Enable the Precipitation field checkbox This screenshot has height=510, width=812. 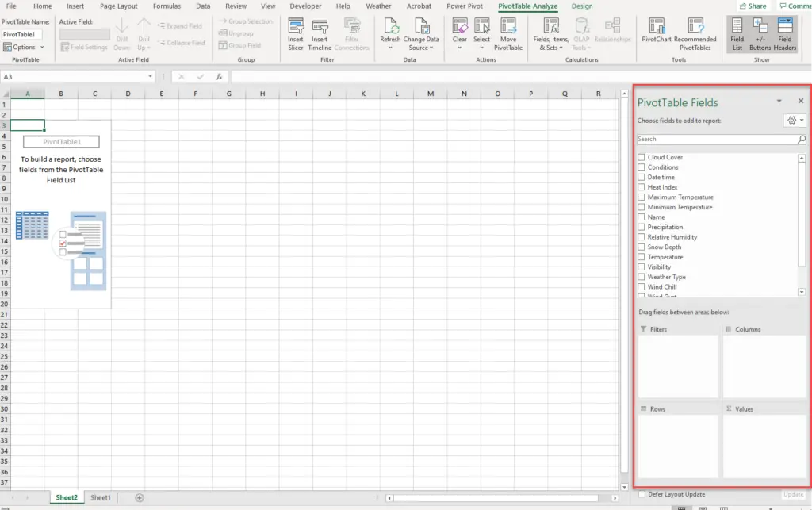tap(642, 227)
